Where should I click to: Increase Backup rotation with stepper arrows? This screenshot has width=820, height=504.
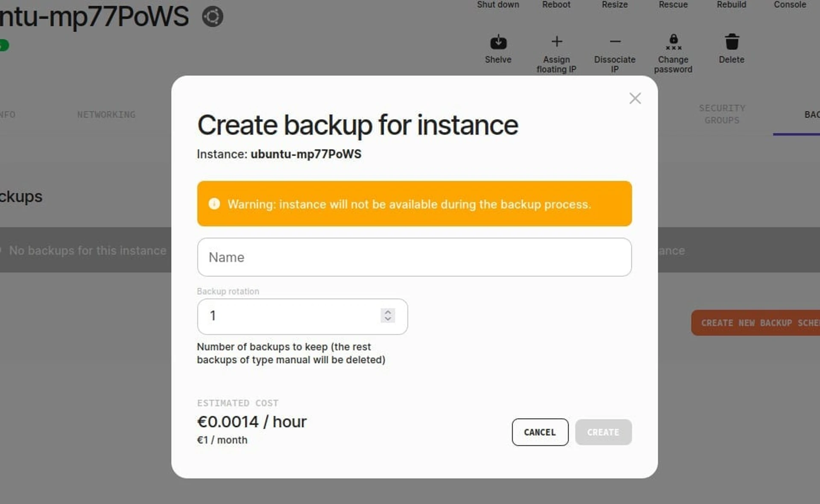[388, 312]
